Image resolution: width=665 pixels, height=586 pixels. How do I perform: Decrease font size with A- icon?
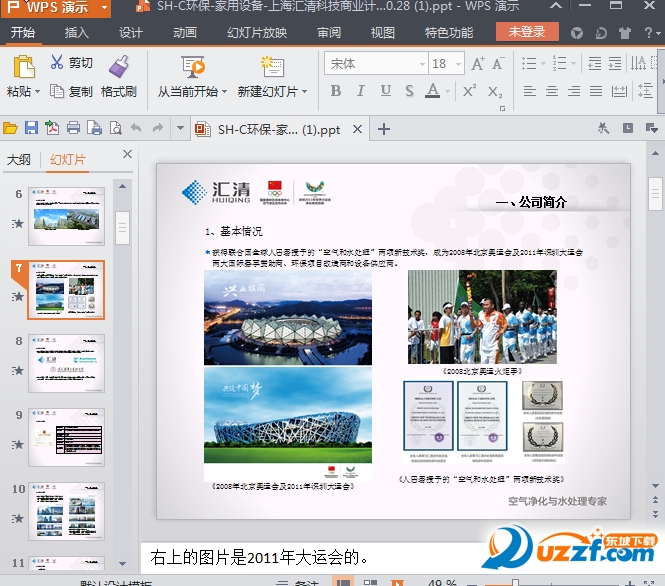click(x=498, y=64)
